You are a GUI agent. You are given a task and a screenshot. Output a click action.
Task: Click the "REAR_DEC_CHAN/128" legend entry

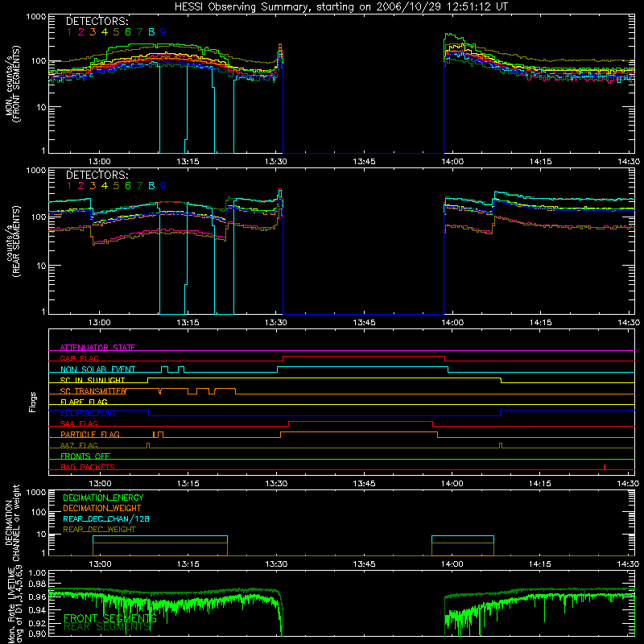coord(106,519)
